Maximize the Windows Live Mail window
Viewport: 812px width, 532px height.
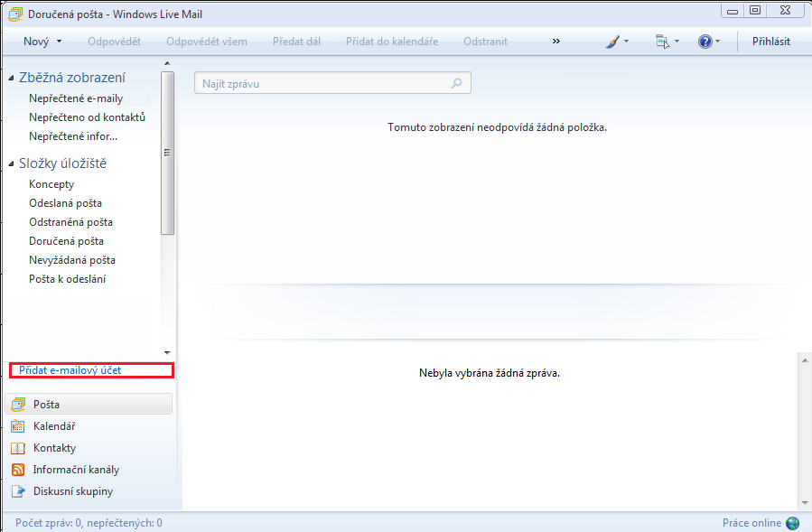point(755,11)
